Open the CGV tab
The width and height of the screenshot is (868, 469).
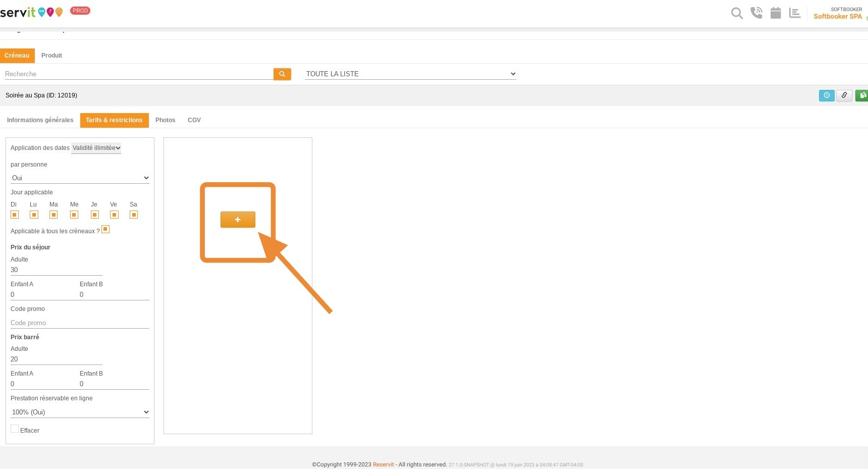point(194,120)
